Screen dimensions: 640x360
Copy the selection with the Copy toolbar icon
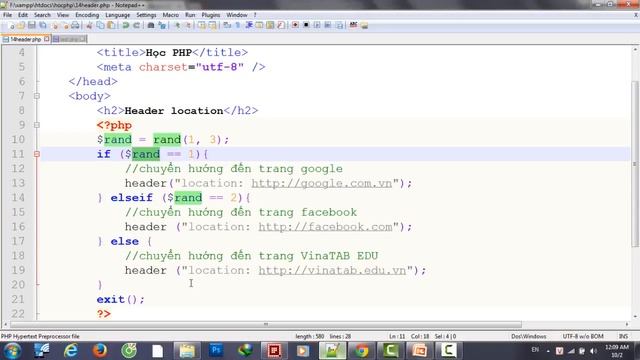100,25
